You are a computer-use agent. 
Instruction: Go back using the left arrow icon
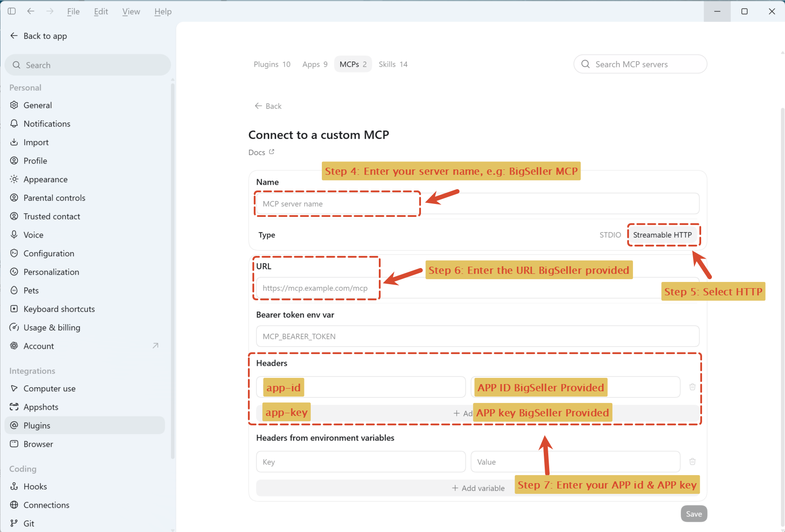tap(31, 11)
